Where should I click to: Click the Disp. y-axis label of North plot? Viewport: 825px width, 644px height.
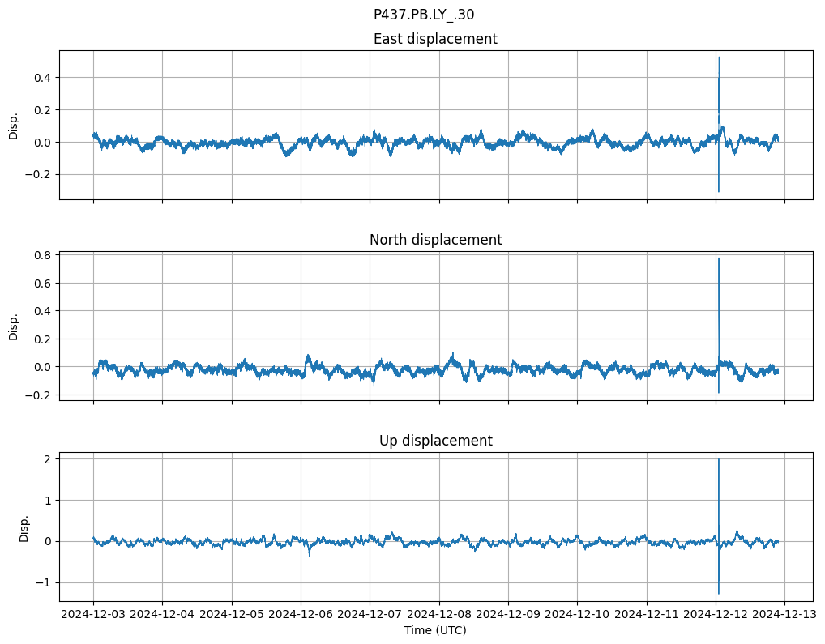14,326
